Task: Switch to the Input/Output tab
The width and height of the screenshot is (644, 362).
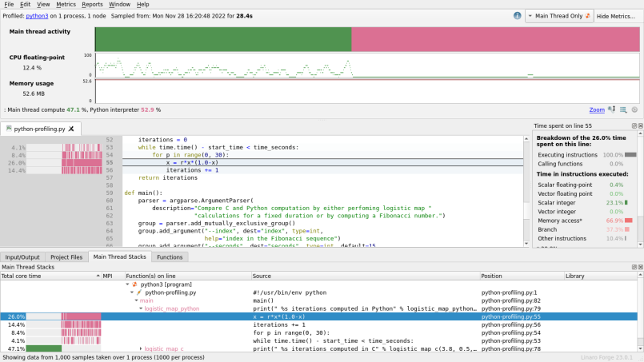Action: [22, 257]
